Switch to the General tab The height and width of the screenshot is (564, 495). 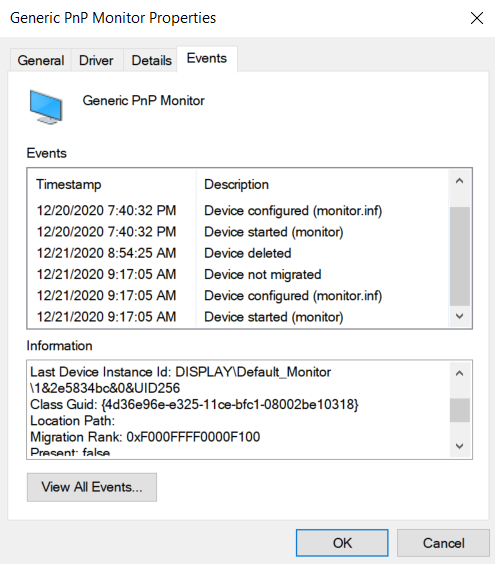[41, 60]
